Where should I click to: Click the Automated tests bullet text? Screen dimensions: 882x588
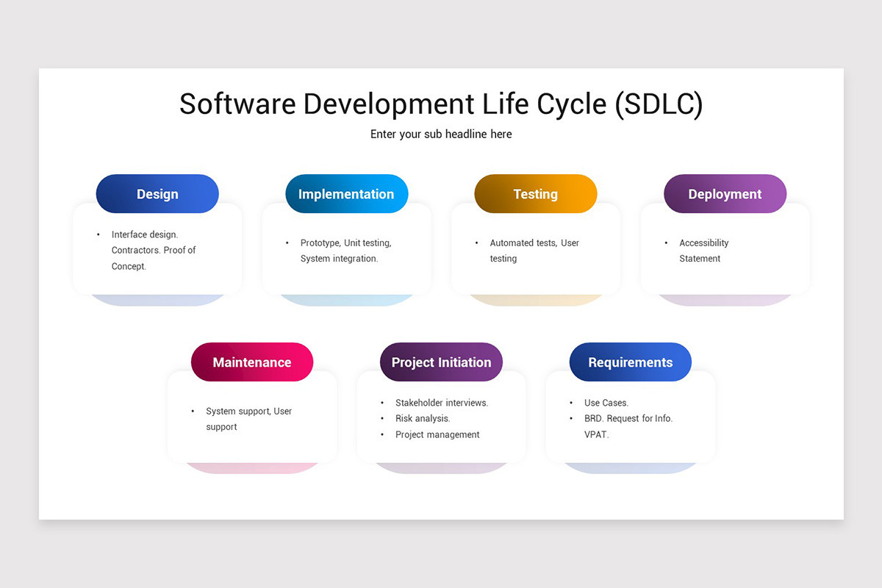[x=535, y=243]
